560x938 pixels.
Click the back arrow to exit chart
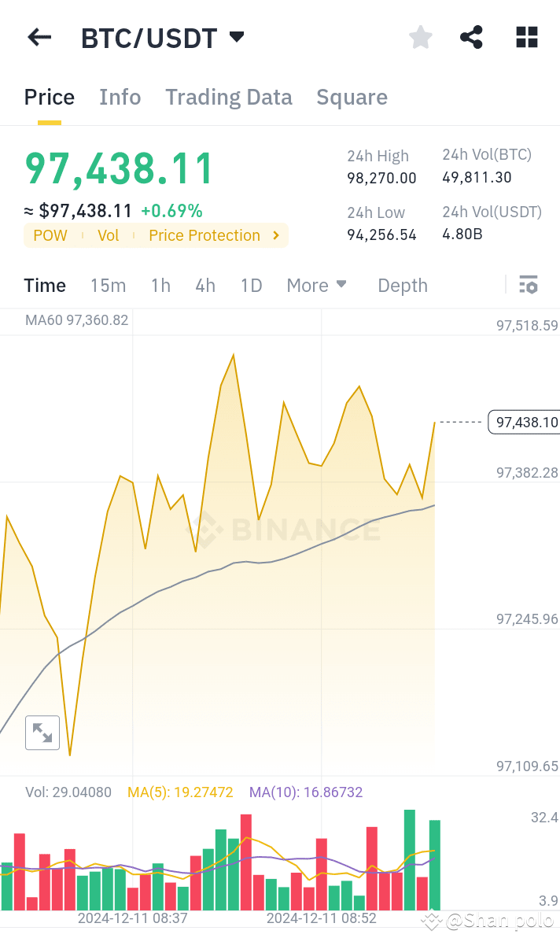39,37
